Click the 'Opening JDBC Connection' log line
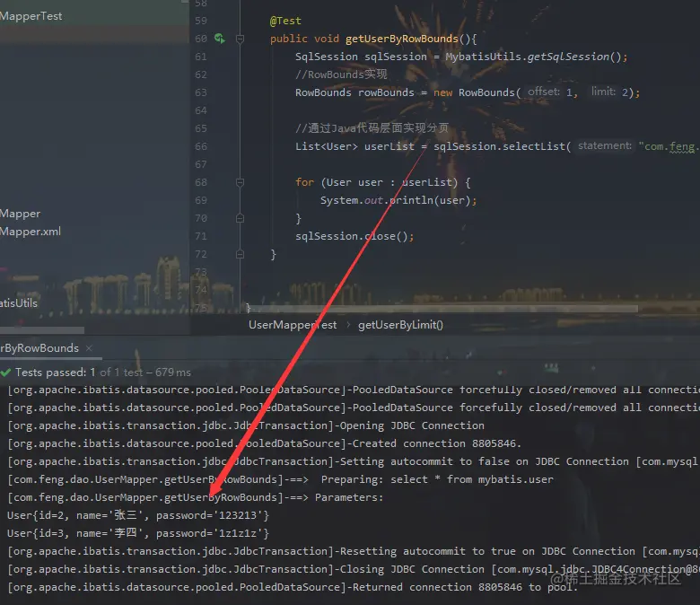The image size is (700, 605). pyautogui.click(x=246, y=425)
